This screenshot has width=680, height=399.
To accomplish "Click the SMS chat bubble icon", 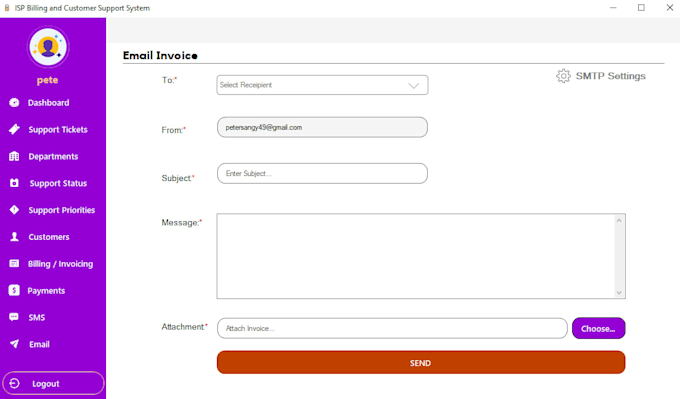I will click(x=14, y=317).
